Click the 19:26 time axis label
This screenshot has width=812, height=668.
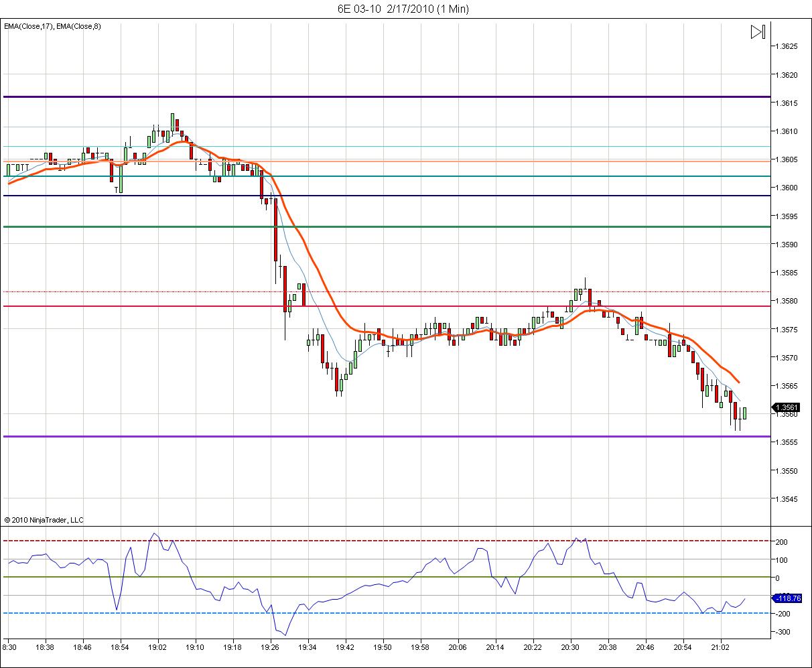pyautogui.click(x=270, y=648)
